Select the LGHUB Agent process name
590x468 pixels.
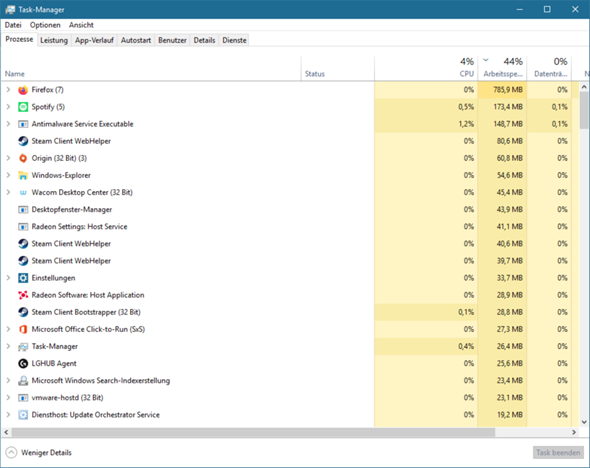tap(54, 363)
